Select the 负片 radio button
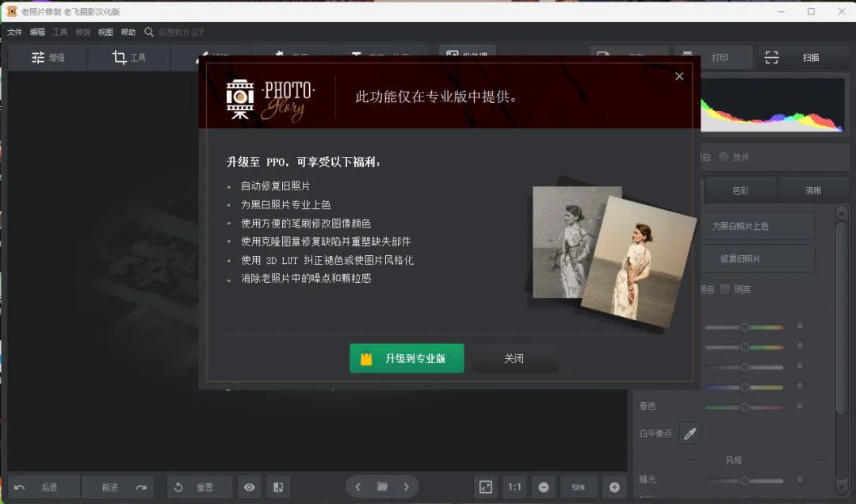Screen dimensions: 856x504 point(724,157)
